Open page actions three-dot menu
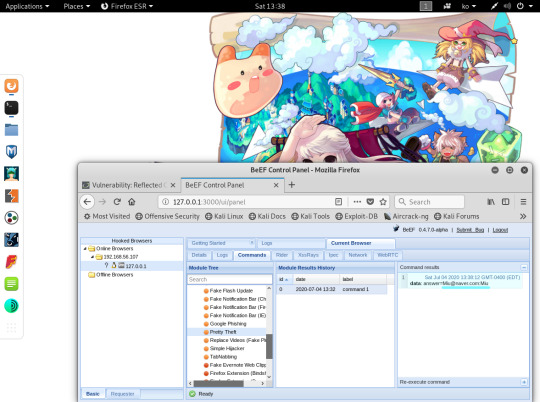The image size is (540, 402). coord(357,202)
